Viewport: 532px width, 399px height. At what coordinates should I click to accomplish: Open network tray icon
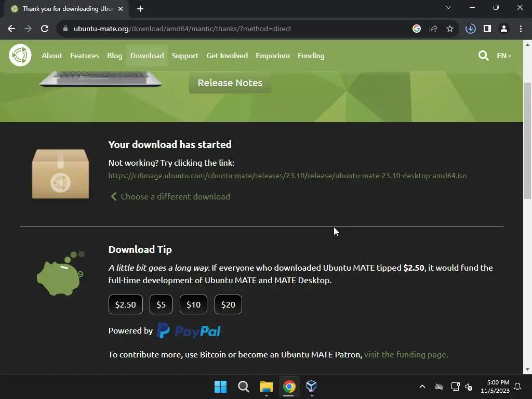click(x=455, y=387)
